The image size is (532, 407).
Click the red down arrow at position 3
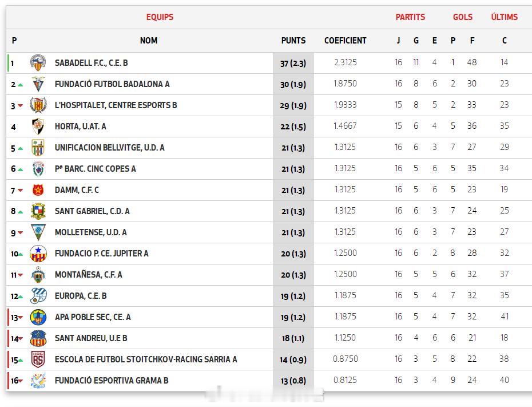tap(21, 106)
